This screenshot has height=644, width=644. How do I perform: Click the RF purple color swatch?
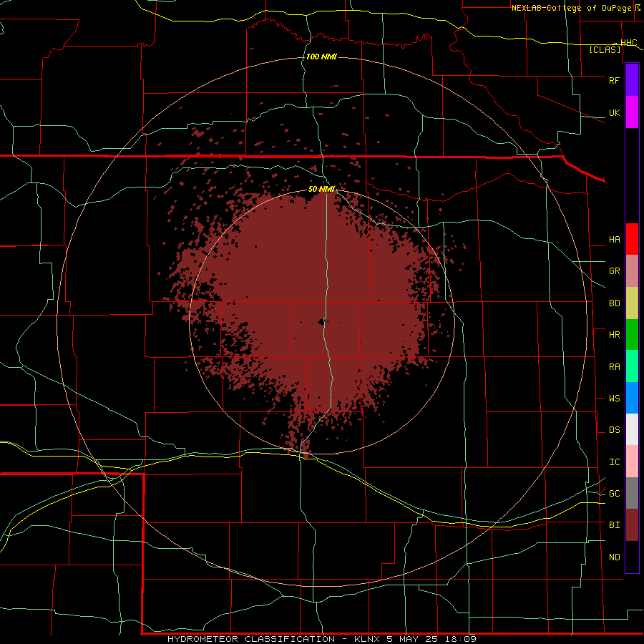[632, 80]
